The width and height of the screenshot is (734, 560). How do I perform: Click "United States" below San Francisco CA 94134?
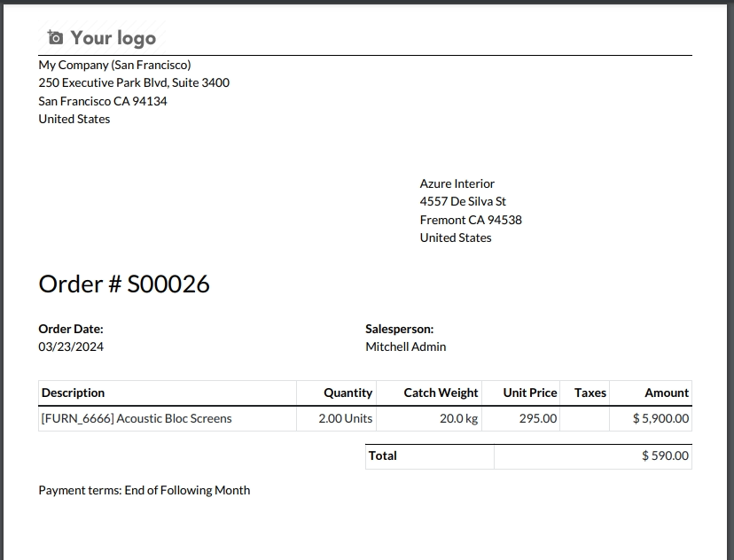[74, 119]
